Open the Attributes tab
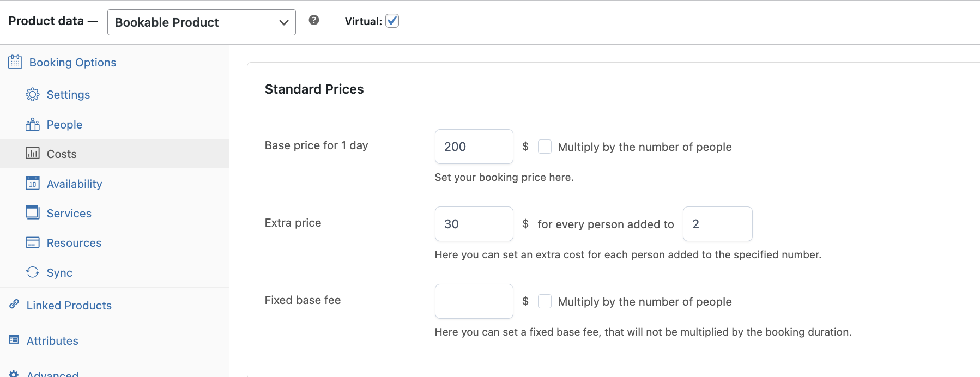Image resolution: width=980 pixels, height=377 pixels. click(x=52, y=340)
